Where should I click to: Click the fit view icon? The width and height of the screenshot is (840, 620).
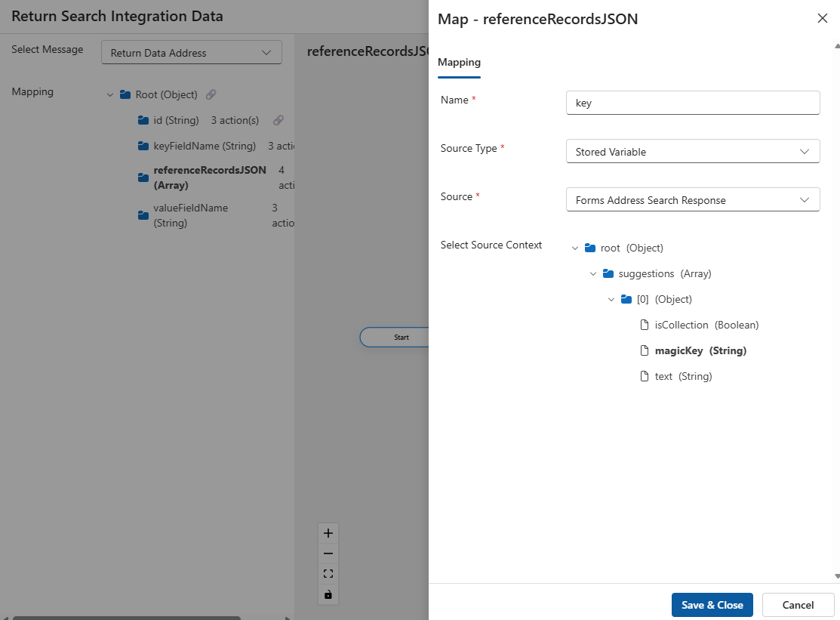coord(328,574)
